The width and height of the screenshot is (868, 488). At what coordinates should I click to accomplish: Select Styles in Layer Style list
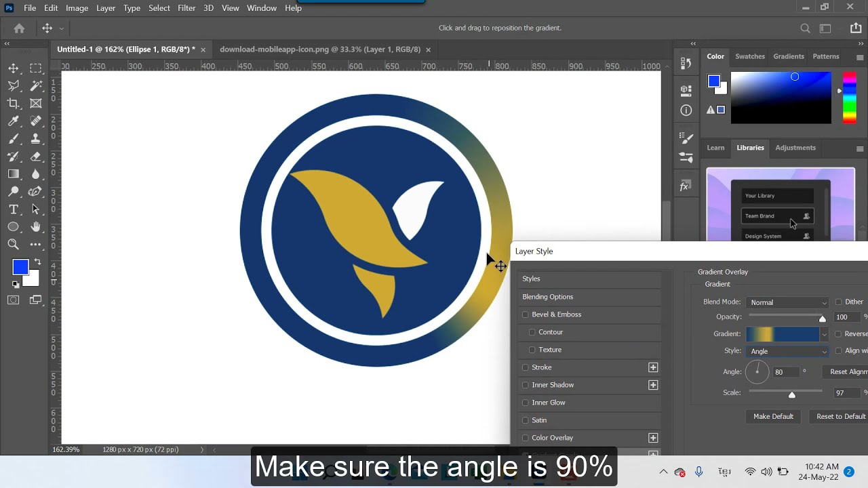[x=589, y=279]
